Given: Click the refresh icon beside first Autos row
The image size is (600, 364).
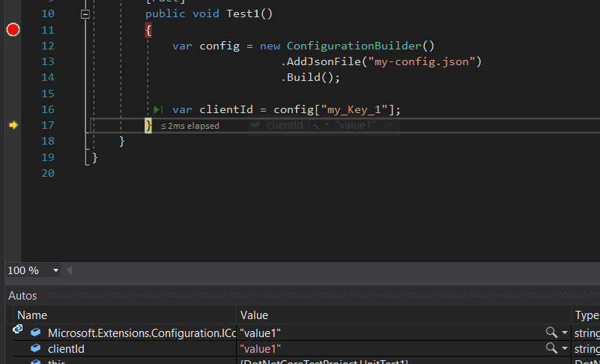Looking at the screenshot, I should click(x=17, y=329).
